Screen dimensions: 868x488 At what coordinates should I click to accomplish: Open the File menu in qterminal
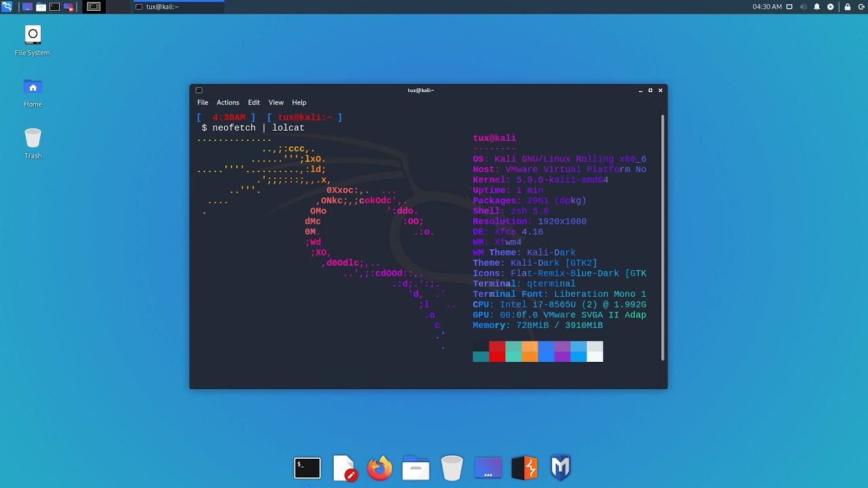[x=203, y=102]
